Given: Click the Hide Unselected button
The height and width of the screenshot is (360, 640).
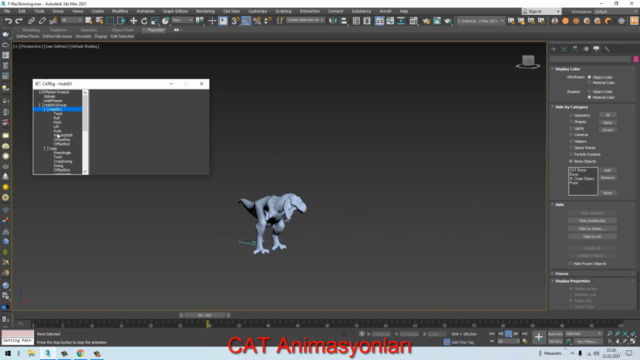Looking at the screenshot, I should click(x=592, y=221).
